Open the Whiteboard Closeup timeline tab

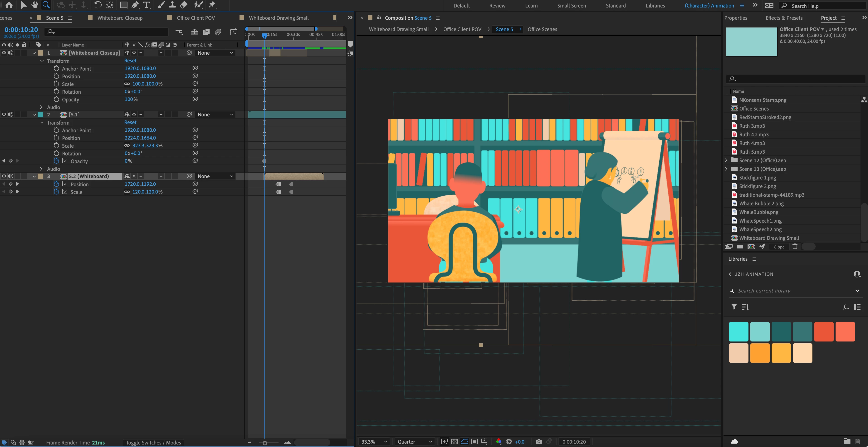pos(120,18)
